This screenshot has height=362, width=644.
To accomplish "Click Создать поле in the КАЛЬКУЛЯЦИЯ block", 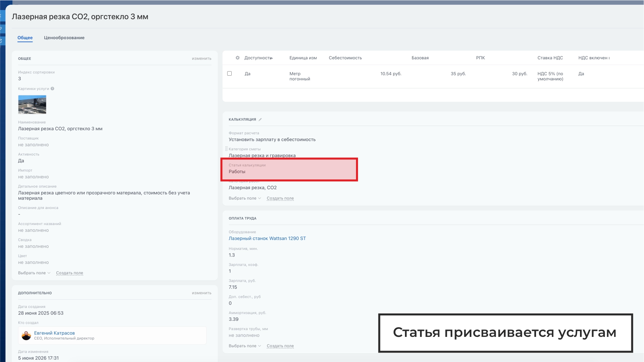I will point(280,198).
